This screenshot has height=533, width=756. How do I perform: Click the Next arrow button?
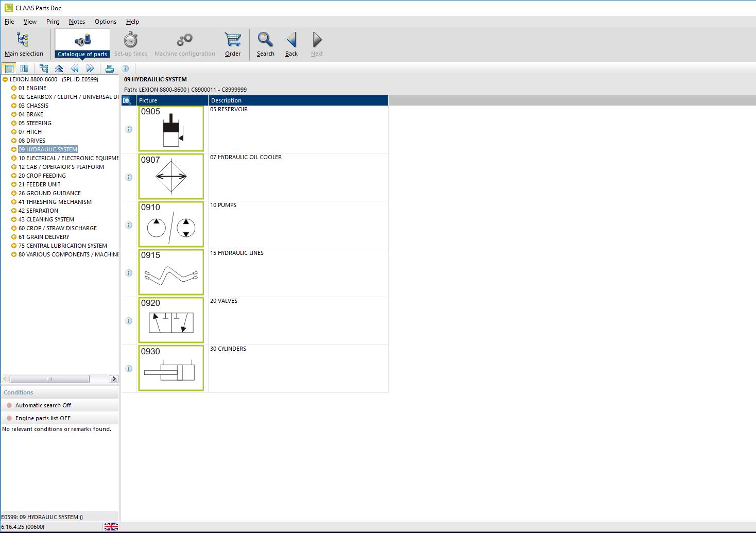[x=317, y=44]
